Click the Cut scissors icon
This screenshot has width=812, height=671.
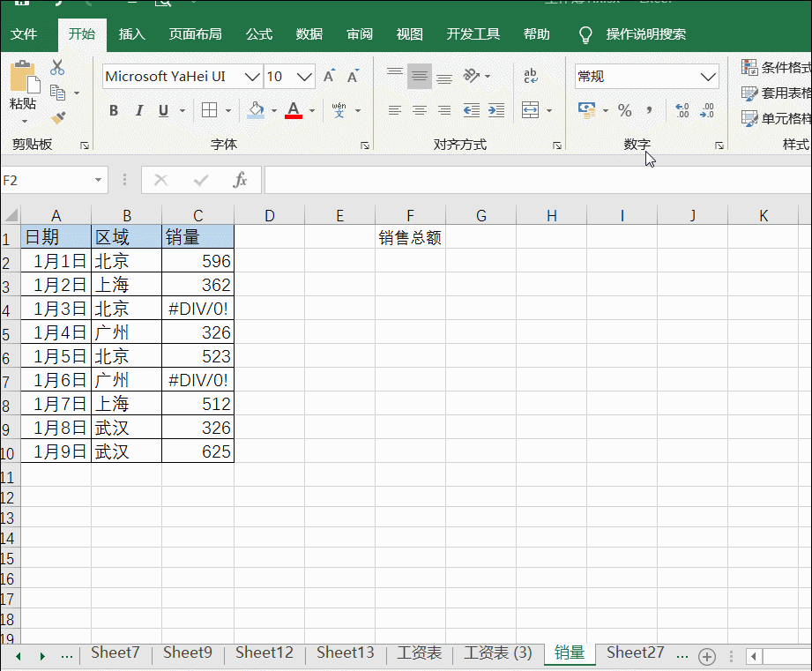[x=57, y=67]
